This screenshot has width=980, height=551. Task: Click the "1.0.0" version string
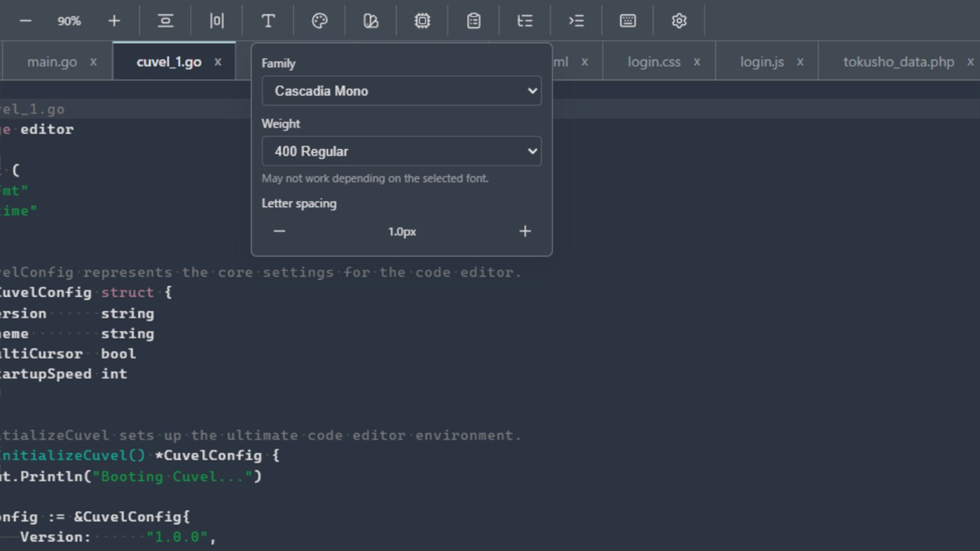pyautogui.click(x=177, y=537)
